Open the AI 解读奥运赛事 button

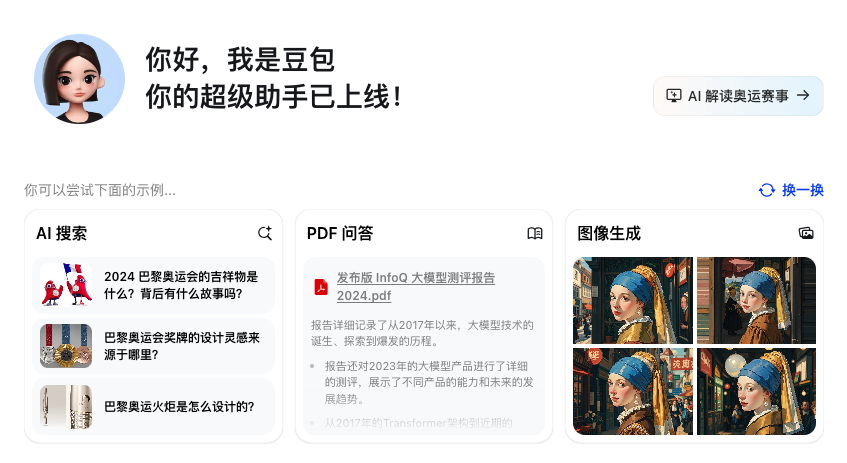click(738, 96)
